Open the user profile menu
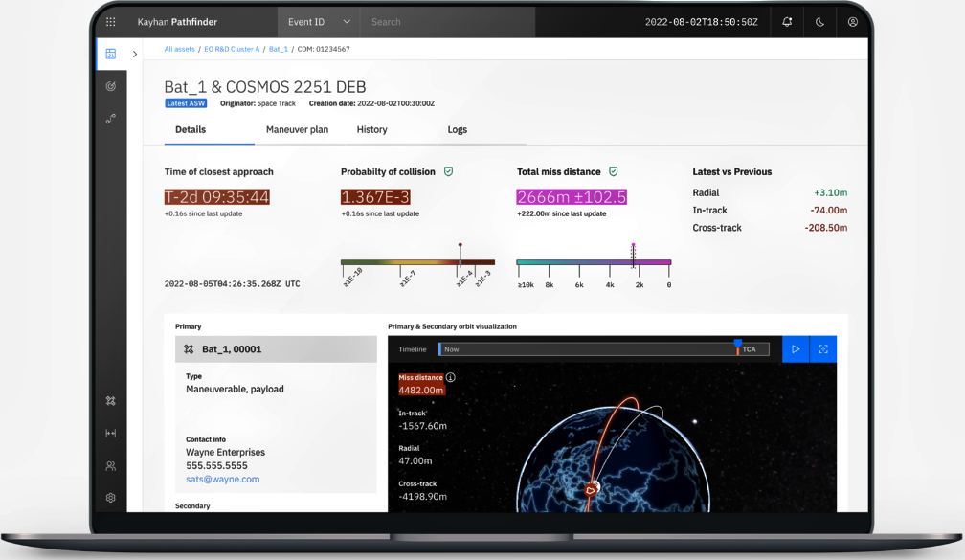Image resolution: width=965 pixels, height=560 pixels. (852, 22)
